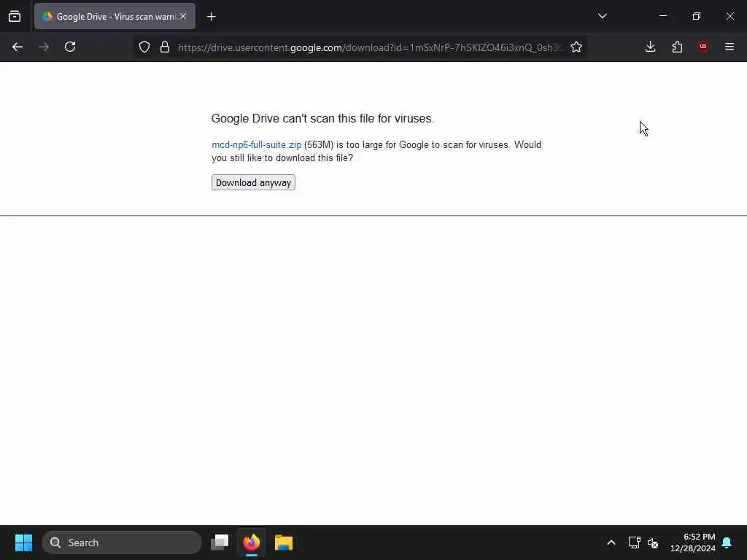747x560 pixels.
Task: Close the Google Drive virus scan tab
Action: pos(183,16)
